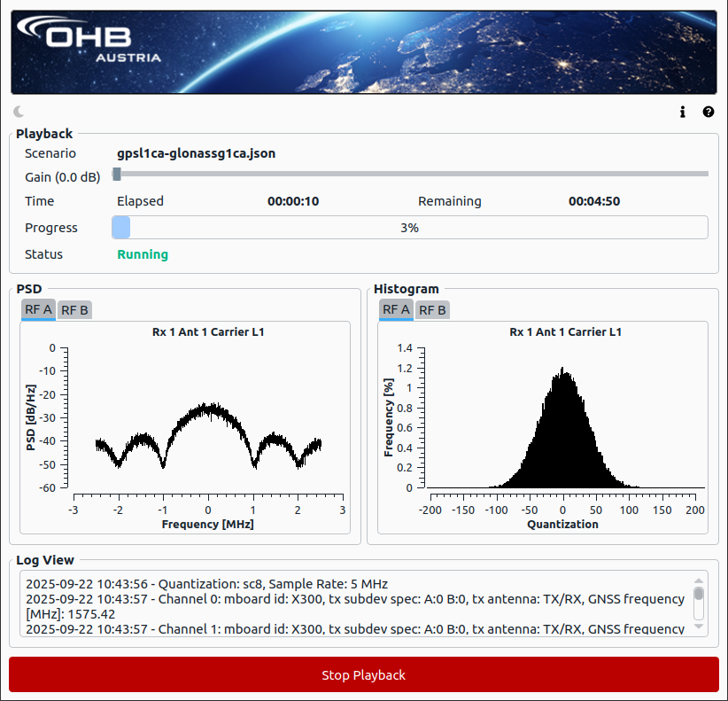Image resolution: width=728 pixels, height=701 pixels.
Task: Open help via question mark icon
Action: [708, 112]
